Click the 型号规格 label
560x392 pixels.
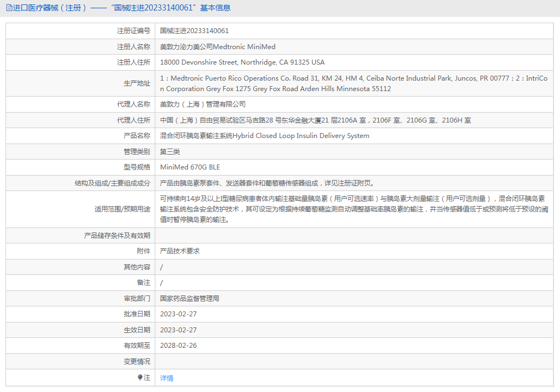pyautogui.click(x=137, y=167)
